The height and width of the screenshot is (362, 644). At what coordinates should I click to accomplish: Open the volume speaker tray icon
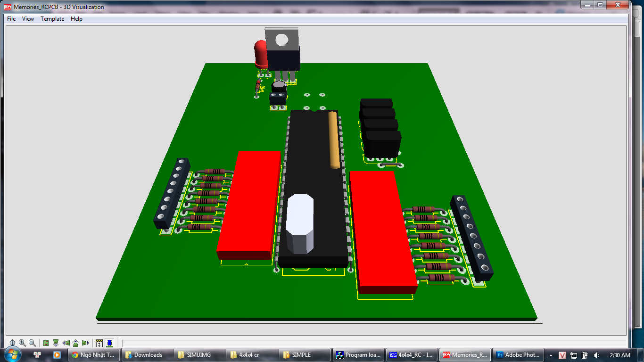[596, 355]
